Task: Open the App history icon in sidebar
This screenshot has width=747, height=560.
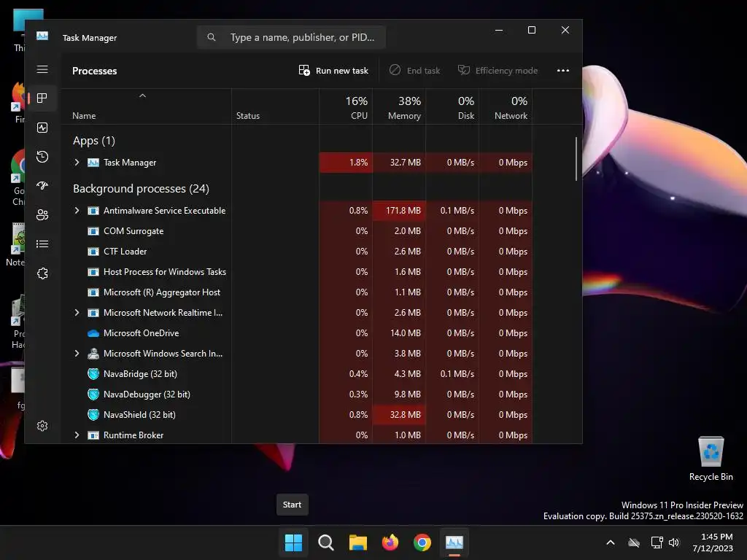Action: click(42, 157)
